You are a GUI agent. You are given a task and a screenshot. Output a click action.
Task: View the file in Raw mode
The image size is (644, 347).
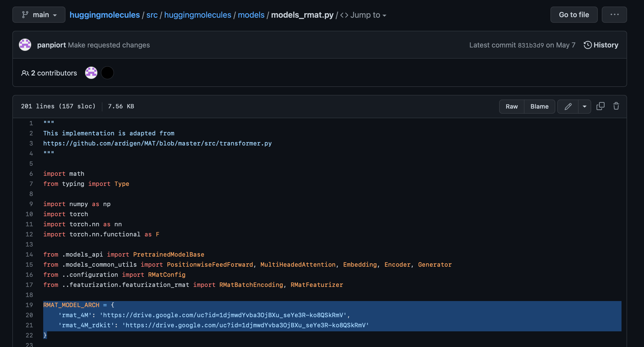coord(511,106)
